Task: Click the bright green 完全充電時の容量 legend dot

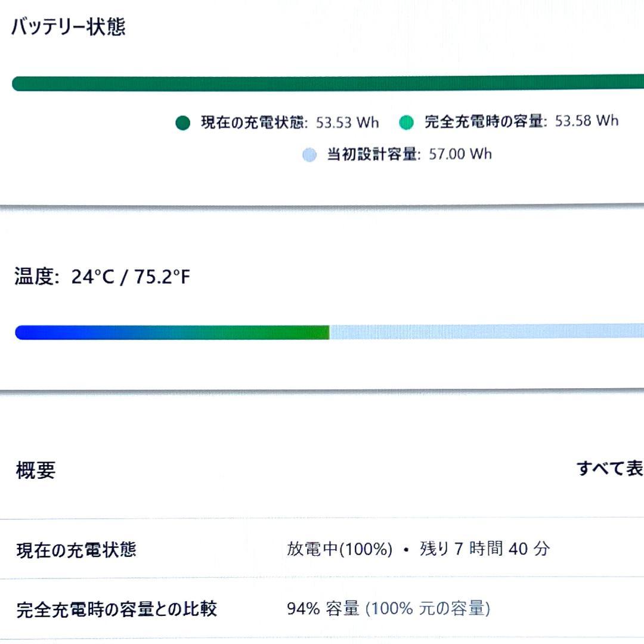Action: [x=406, y=123]
